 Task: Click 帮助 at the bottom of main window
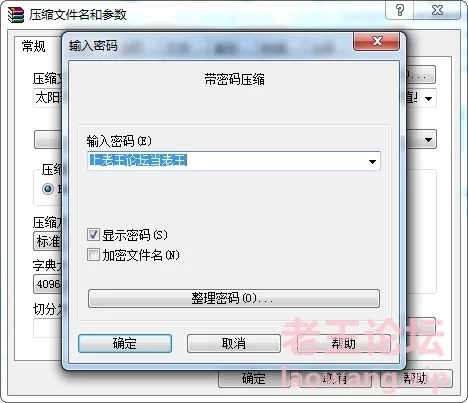click(x=416, y=378)
